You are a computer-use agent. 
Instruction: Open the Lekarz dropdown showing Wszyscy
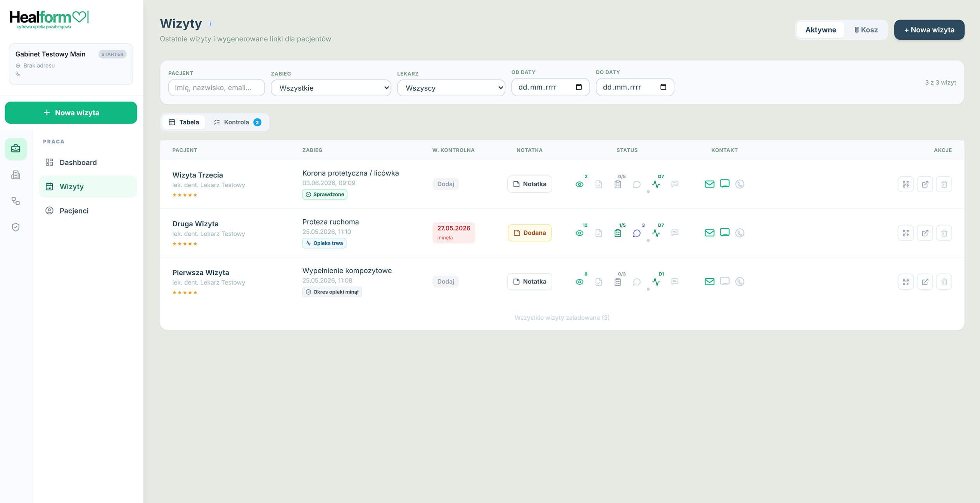(451, 88)
